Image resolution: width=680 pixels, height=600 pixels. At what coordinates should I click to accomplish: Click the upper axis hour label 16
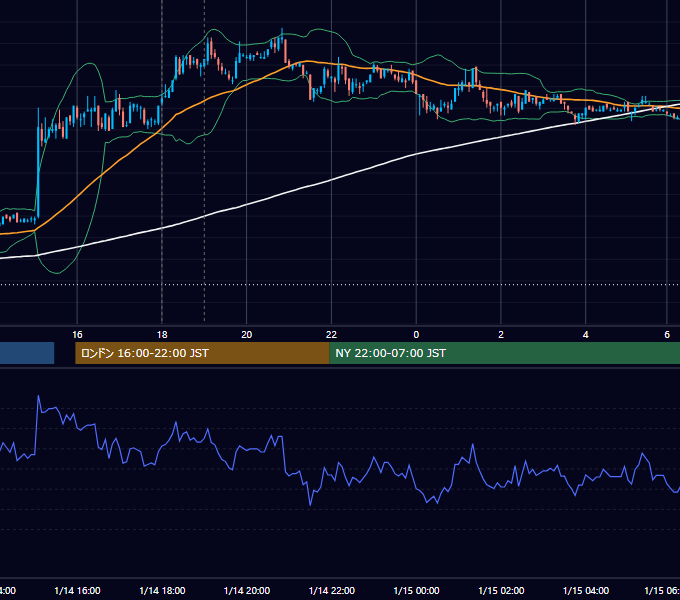pyautogui.click(x=77, y=335)
